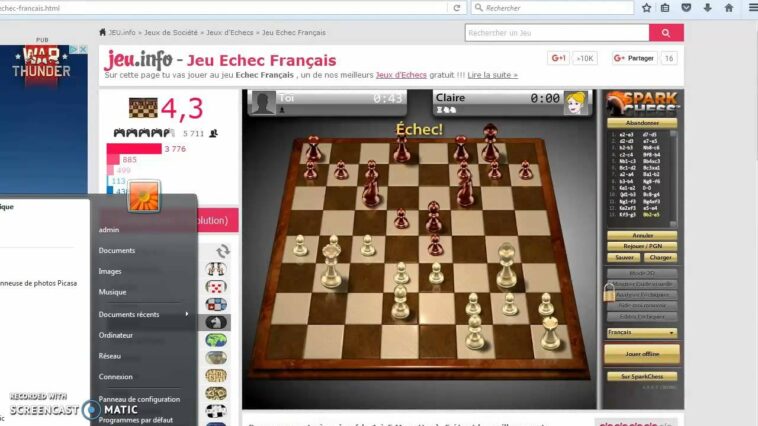The width and height of the screenshot is (758, 426).
Task: Click the Sauver button
Action: (x=622, y=257)
